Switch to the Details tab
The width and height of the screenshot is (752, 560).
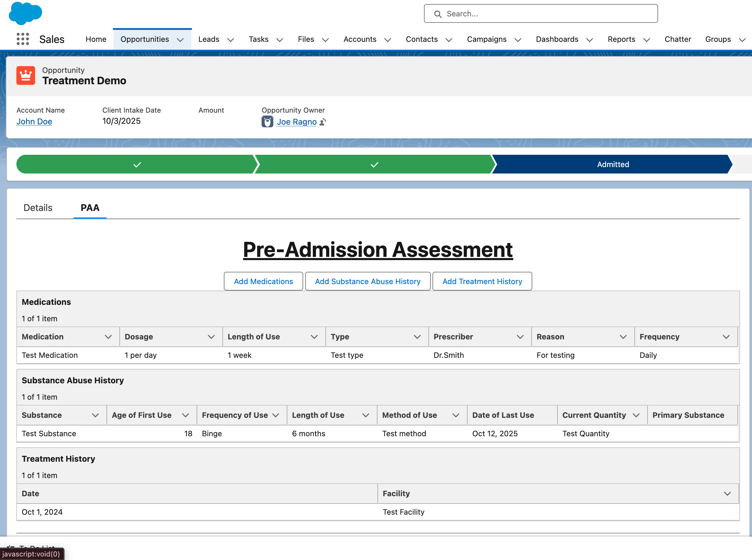coord(38,207)
